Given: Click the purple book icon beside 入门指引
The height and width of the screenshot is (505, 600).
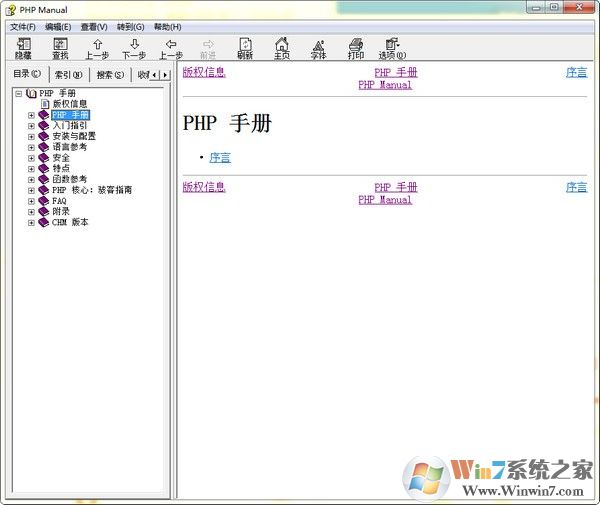Looking at the screenshot, I should (x=44, y=125).
